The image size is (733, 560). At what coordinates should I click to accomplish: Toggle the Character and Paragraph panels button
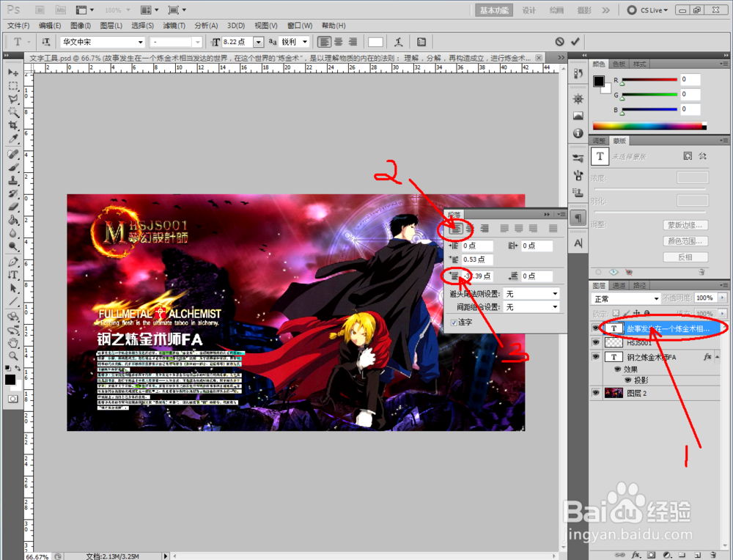[421, 42]
